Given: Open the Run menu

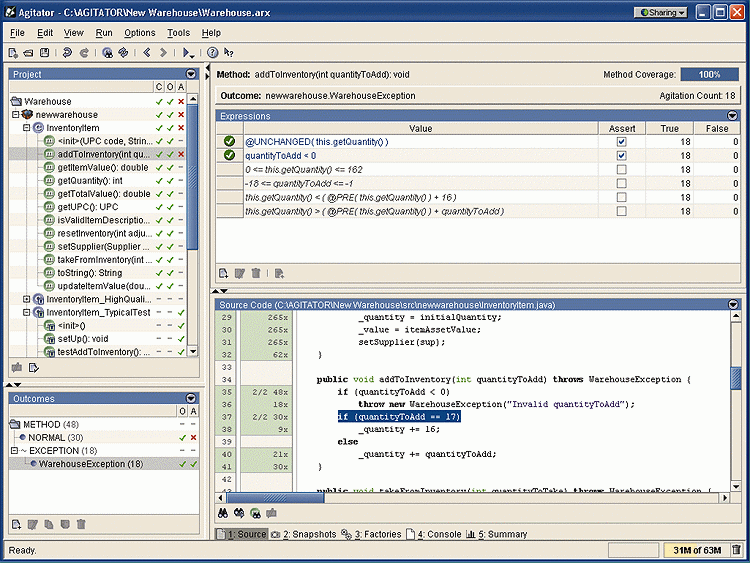Looking at the screenshot, I should [104, 33].
